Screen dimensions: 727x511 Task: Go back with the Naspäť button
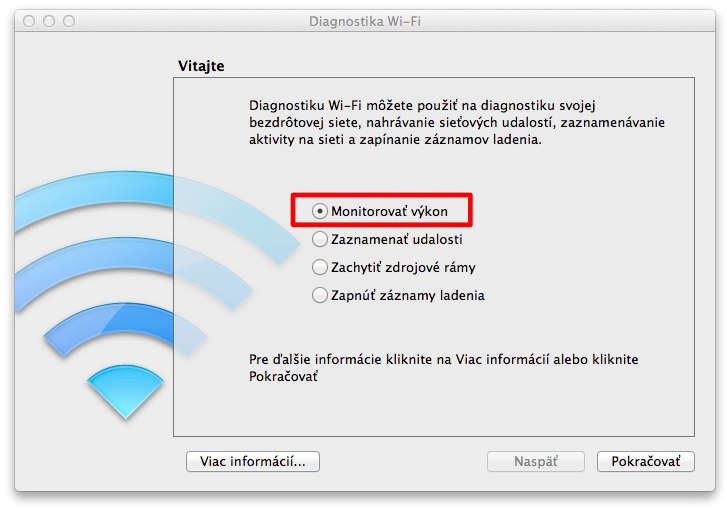[x=536, y=461]
